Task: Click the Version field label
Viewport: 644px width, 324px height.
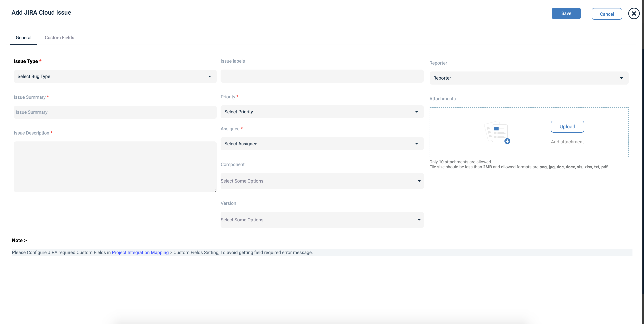Action: (228, 203)
